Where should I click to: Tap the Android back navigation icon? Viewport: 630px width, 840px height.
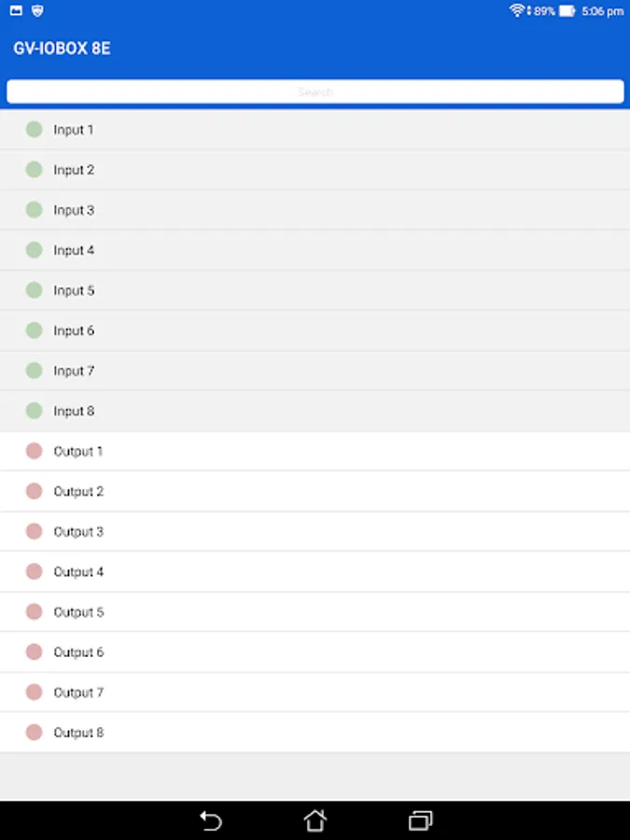tap(211, 820)
